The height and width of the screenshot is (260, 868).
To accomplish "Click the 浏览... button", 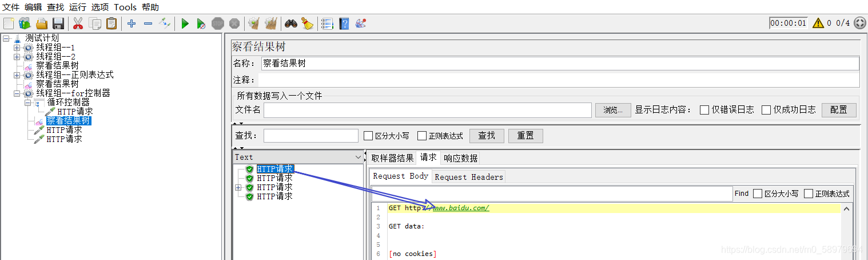I will 612,110.
